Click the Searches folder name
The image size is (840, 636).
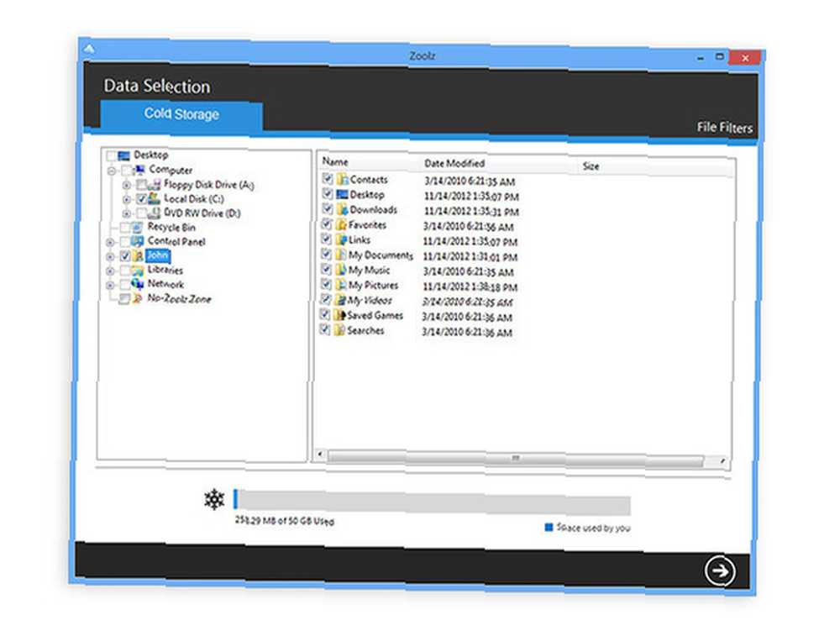click(x=365, y=330)
